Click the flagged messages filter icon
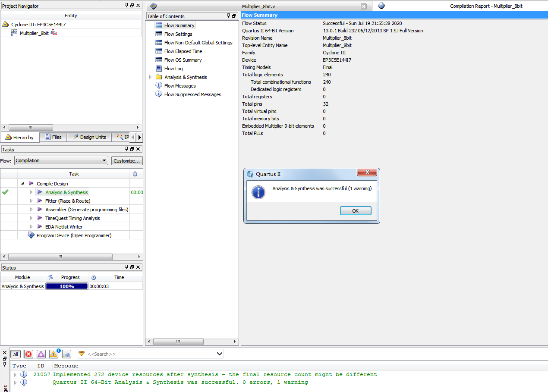Viewport: 548px width, 392px height. click(x=66, y=354)
